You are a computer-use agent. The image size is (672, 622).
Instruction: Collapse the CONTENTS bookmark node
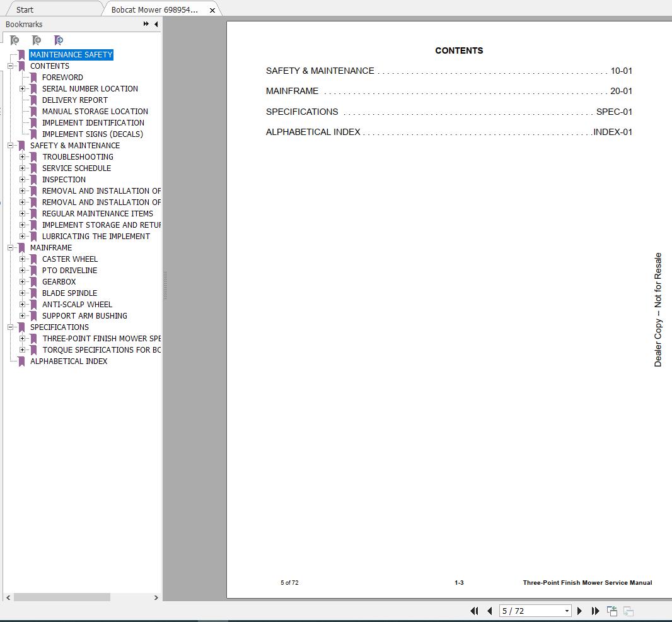point(10,66)
